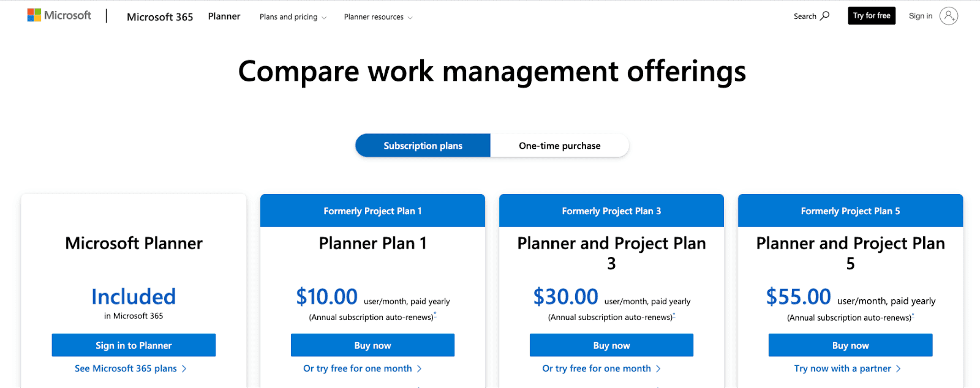Screen dimensions: 980x388
Task: Click the Try for free button
Action: [871, 15]
